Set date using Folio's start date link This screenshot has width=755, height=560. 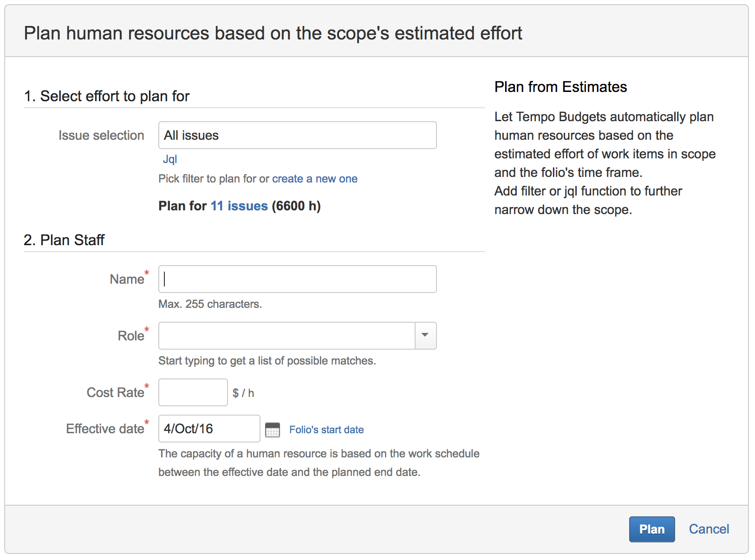pyautogui.click(x=326, y=430)
